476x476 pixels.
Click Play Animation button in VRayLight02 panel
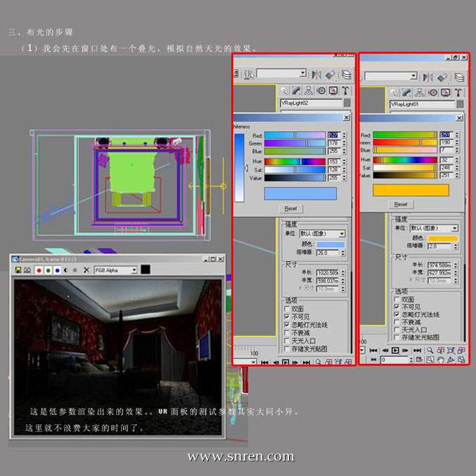(x=286, y=362)
